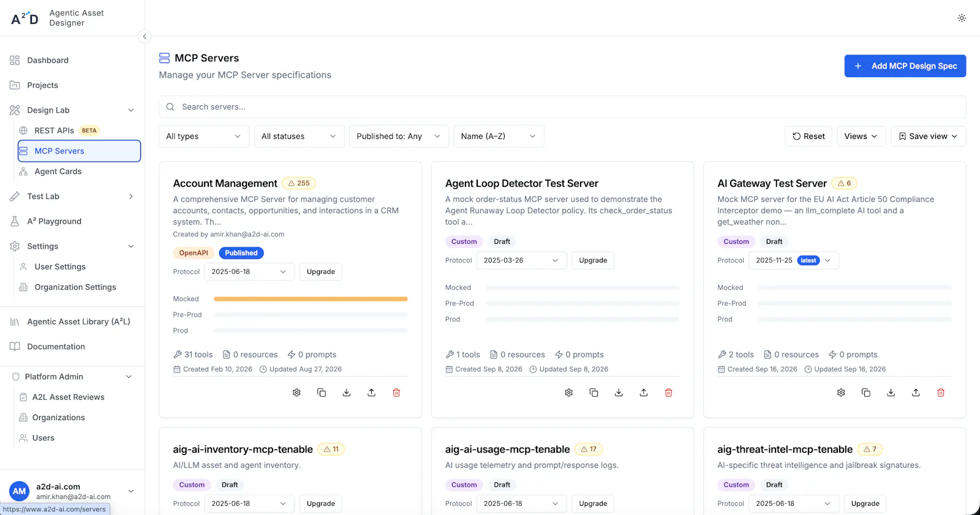The width and height of the screenshot is (980, 515).
Task: Toggle the light/dark theme sun icon
Action: point(962,18)
